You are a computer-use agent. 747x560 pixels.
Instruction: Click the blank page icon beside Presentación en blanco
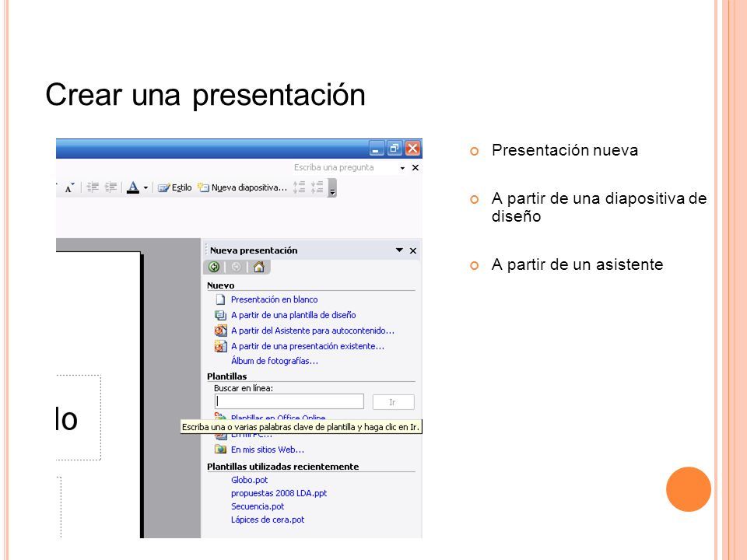click(x=220, y=299)
